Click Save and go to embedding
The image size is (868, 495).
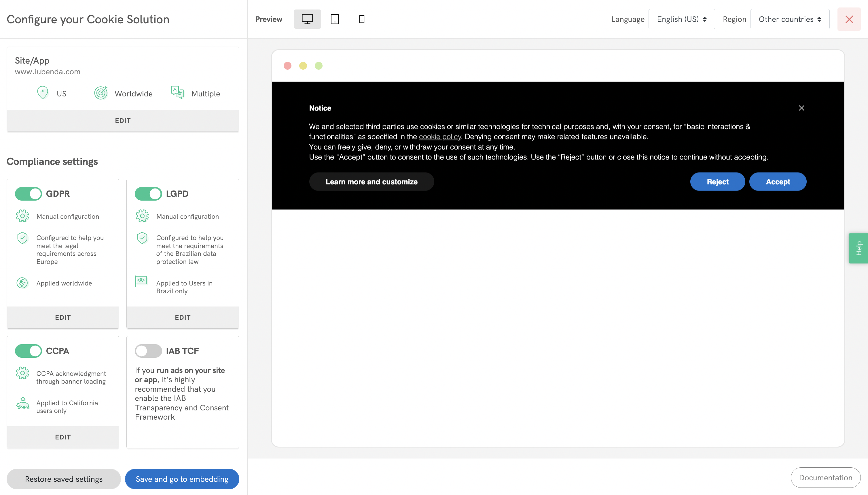[x=182, y=479]
